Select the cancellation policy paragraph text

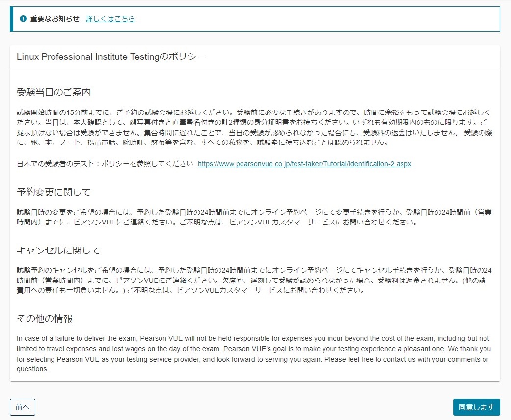[245, 280]
